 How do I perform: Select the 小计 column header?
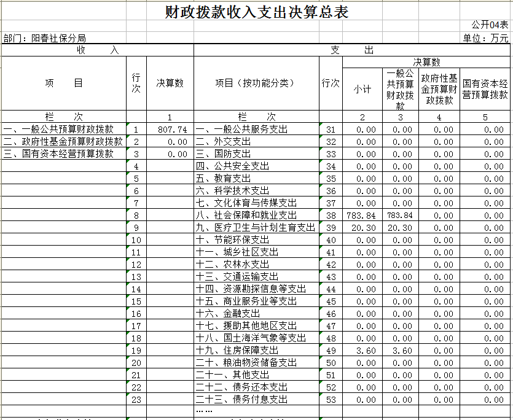(x=362, y=89)
